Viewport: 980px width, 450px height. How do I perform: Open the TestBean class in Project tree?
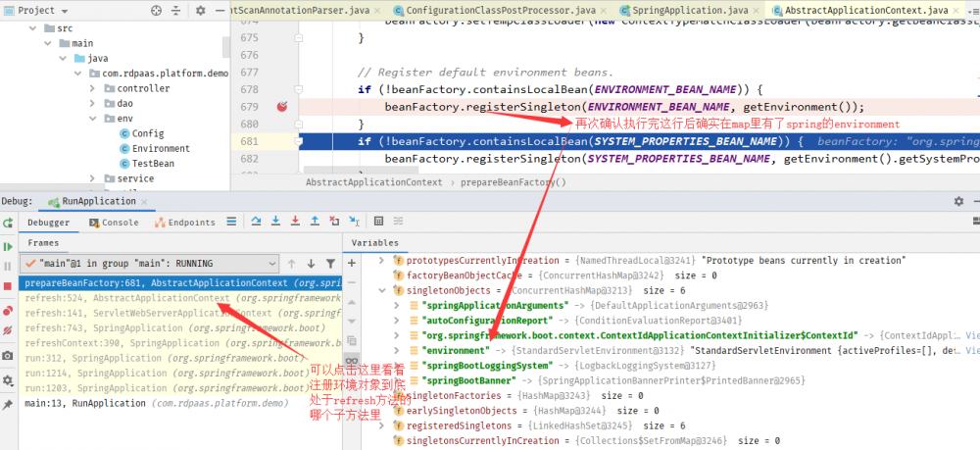(x=153, y=163)
